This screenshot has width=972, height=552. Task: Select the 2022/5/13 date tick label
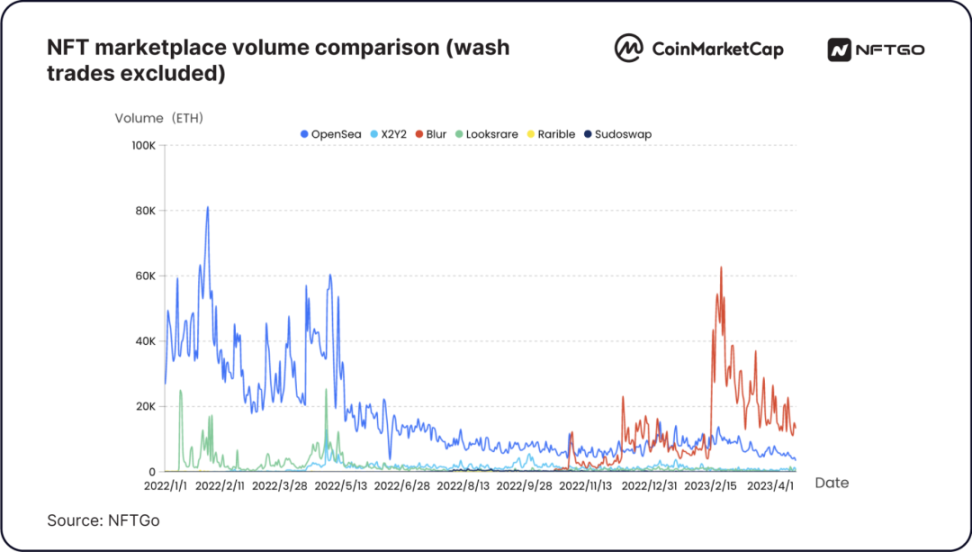click(x=345, y=486)
